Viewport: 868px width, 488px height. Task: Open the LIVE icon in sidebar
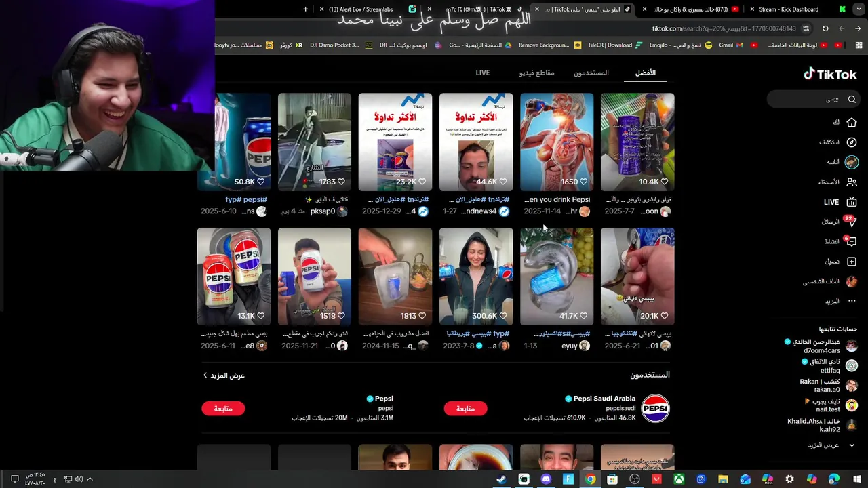point(852,202)
